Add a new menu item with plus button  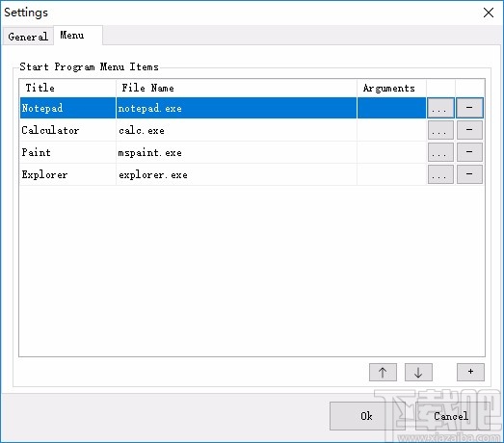(x=470, y=372)
